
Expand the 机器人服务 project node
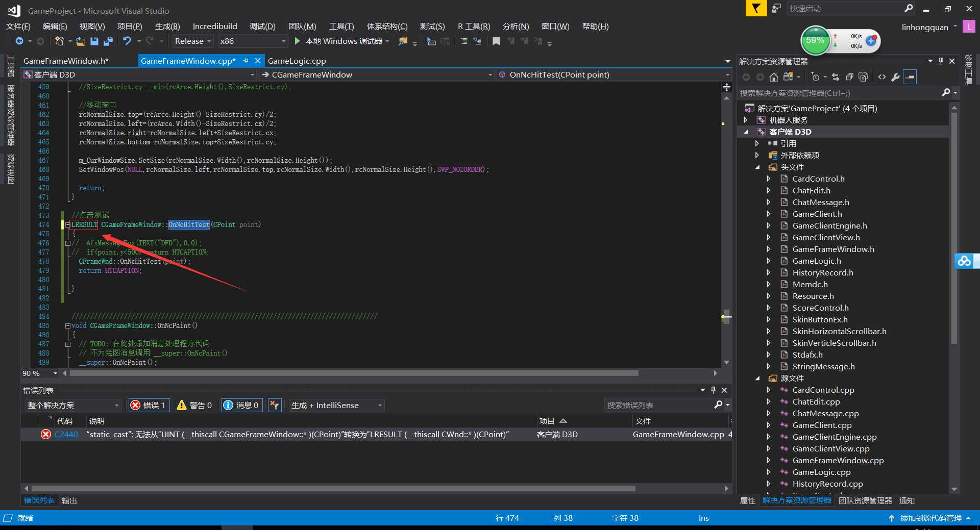(746, 120)
